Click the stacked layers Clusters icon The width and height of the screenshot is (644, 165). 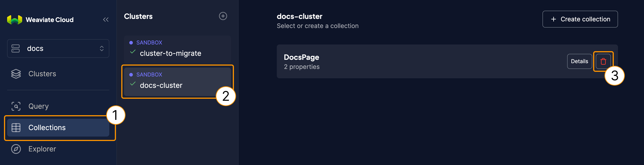(16, 74)
